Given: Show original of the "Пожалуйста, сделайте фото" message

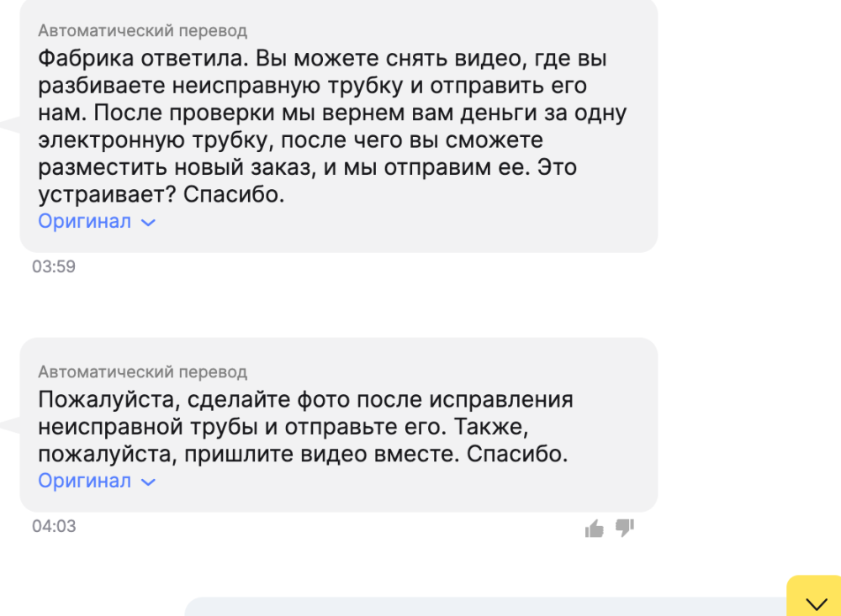Looking at the screenshot, I should point(85,482).
